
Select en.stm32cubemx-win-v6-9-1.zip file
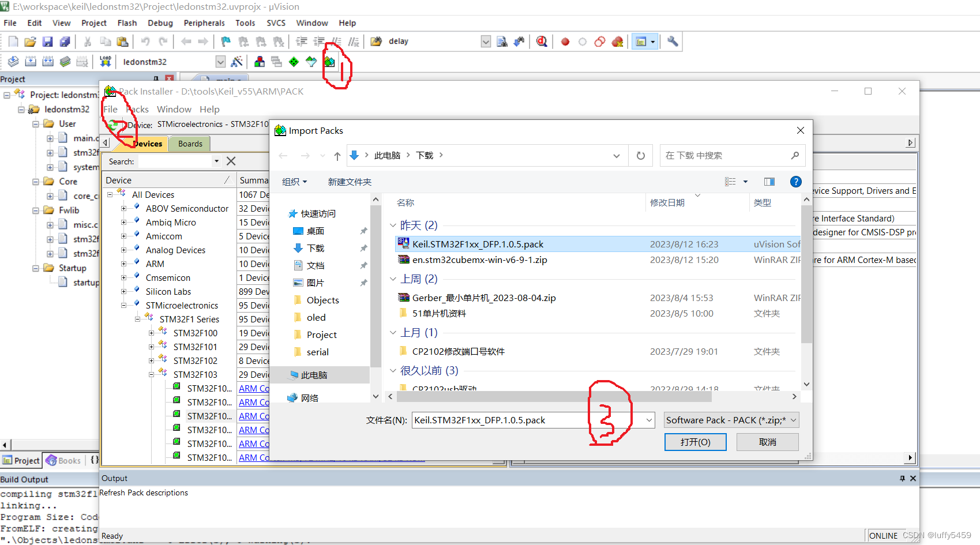pos(479,260)
